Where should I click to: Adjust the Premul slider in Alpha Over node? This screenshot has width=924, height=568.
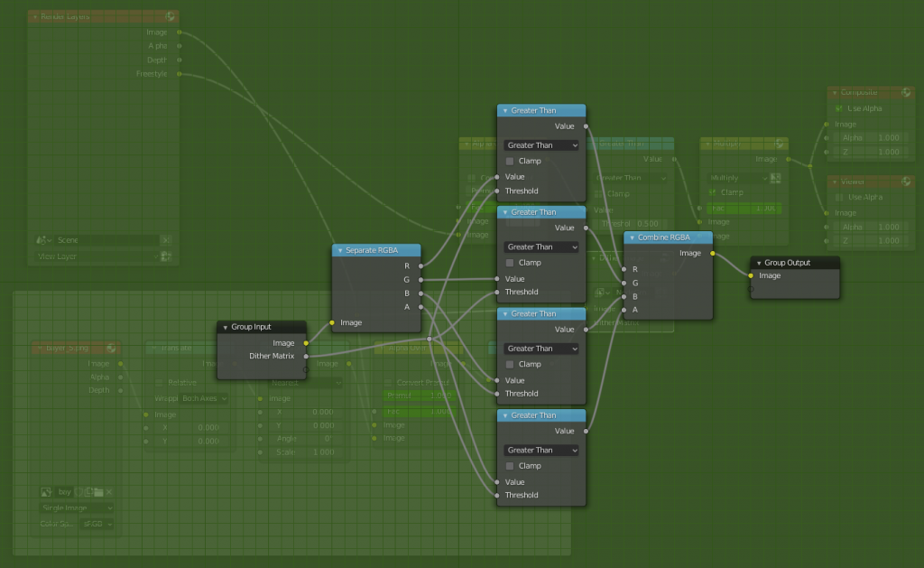point(420,396)
